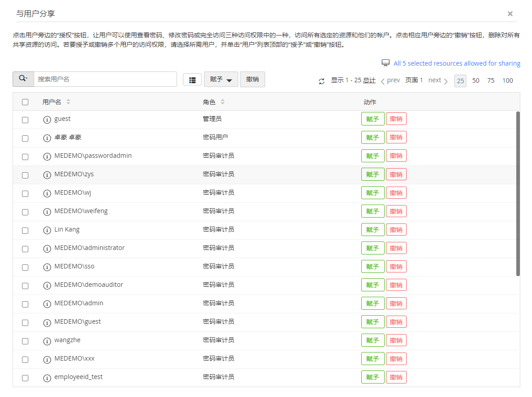
Task: Tick the select-all checkbox in the header
Action: (25, 102)
